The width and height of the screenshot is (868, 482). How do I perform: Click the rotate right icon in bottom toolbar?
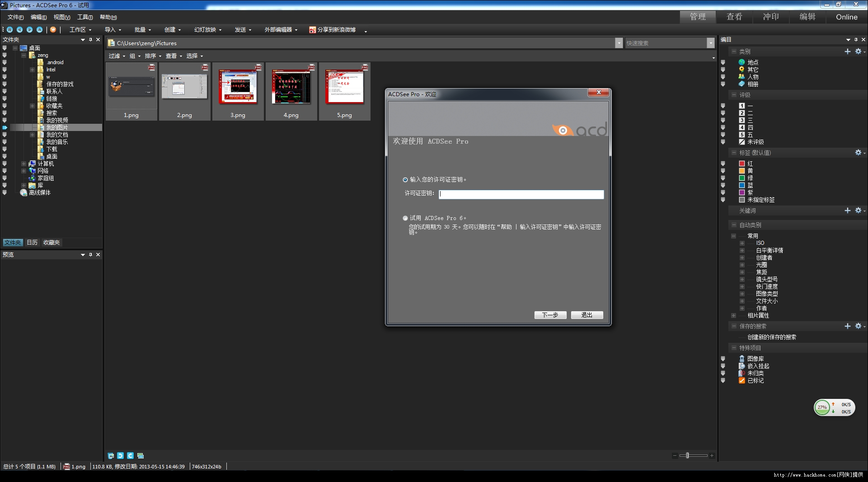pos(130,456)
